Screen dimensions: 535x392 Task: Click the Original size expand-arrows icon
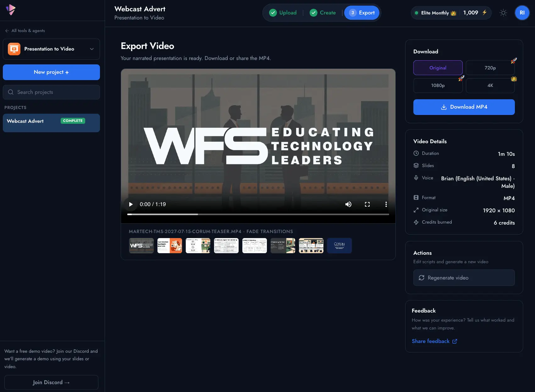click(416, 210)
